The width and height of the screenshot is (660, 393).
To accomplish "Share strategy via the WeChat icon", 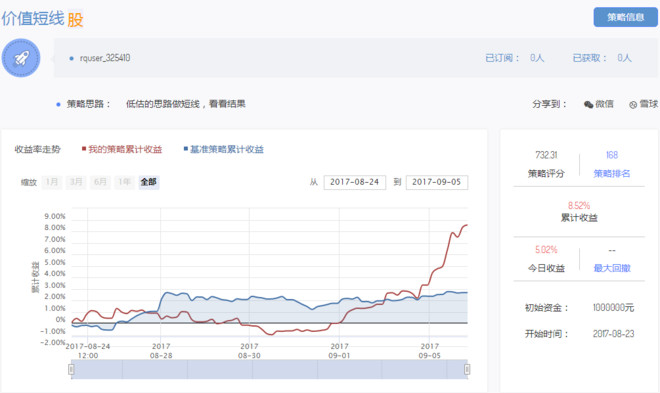I will (x=588, y=104).
